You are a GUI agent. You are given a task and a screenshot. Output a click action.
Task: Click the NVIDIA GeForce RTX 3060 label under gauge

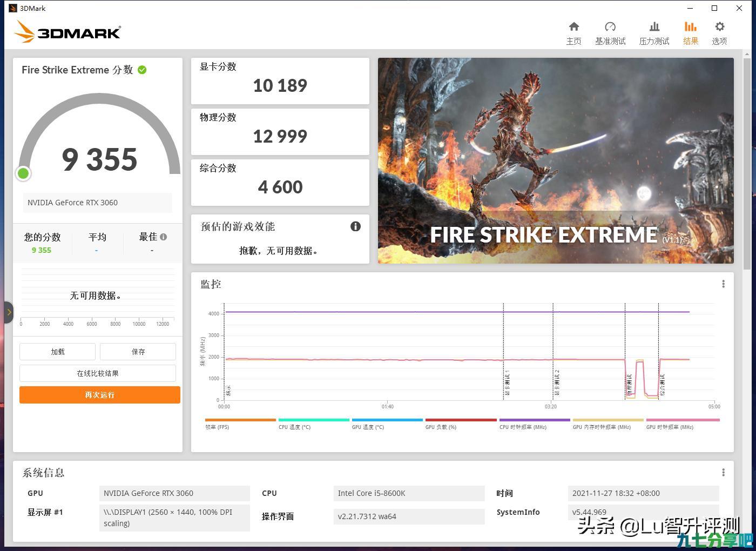click(x=97, y=203)
